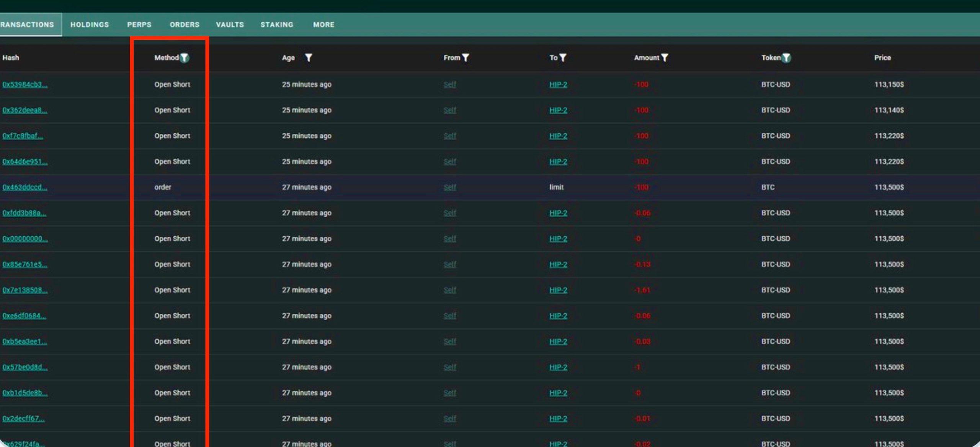Switch to the Holdings tab

pos(90,25)
